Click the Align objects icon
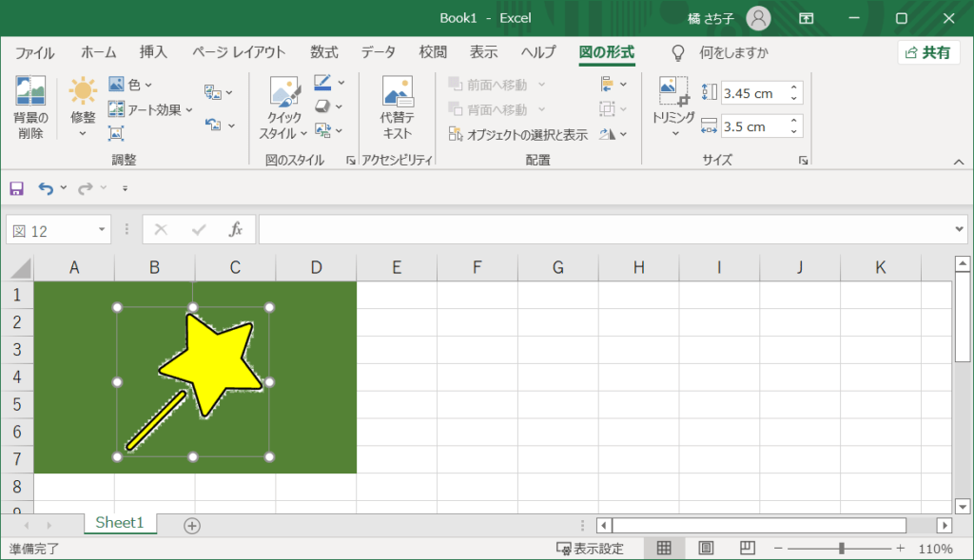The height and width of the screenshot is (560, 974). [607, 84]
